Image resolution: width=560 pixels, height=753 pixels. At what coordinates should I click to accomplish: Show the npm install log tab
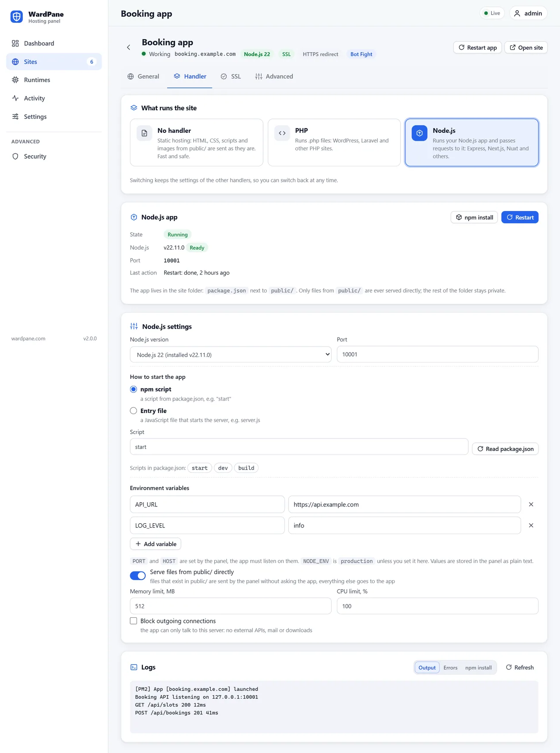[x=478, y=668]
